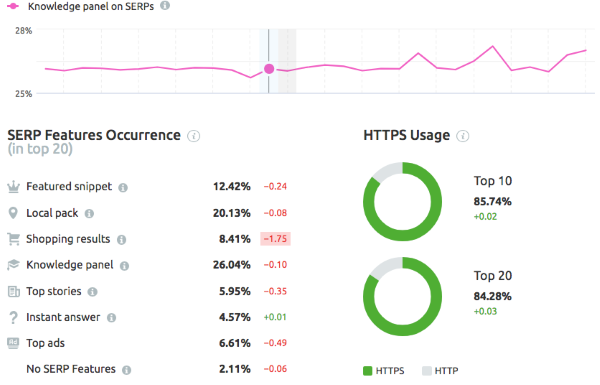600x385 pixels.
Task: Toggle HTTP series in donut legend
Action: 440,370
